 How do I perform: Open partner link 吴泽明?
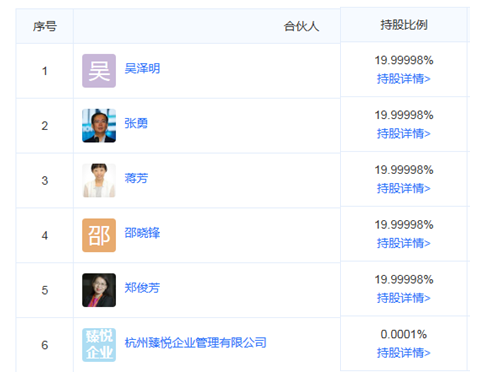(142, 69)
